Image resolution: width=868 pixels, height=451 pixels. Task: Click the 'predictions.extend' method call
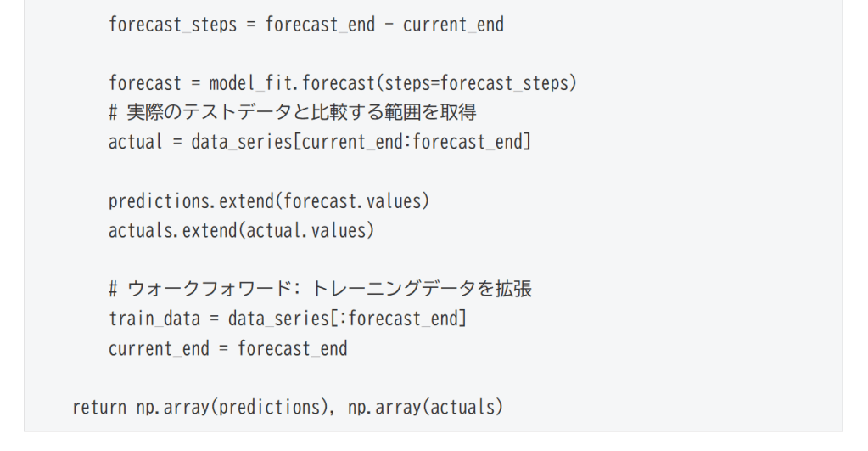[191, 200]
